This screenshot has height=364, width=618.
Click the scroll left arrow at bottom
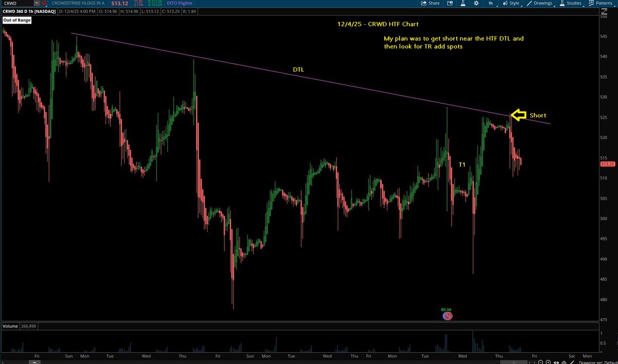(x=530, y=362)
